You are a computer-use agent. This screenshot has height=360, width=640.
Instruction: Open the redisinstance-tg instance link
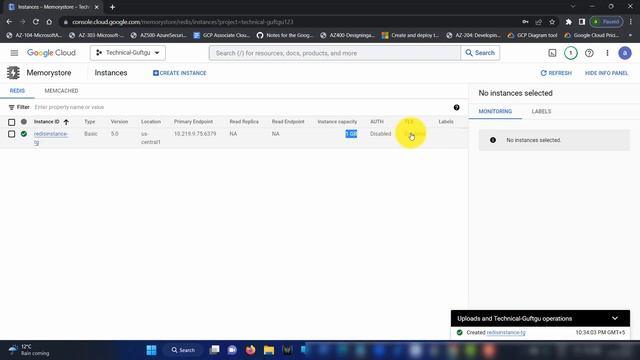click(51, 138)
